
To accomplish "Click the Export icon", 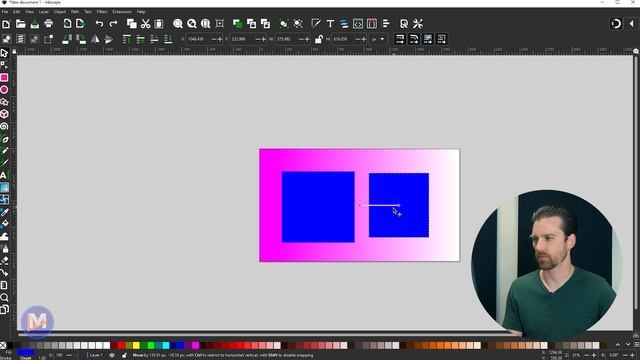I will pos(80,24).
